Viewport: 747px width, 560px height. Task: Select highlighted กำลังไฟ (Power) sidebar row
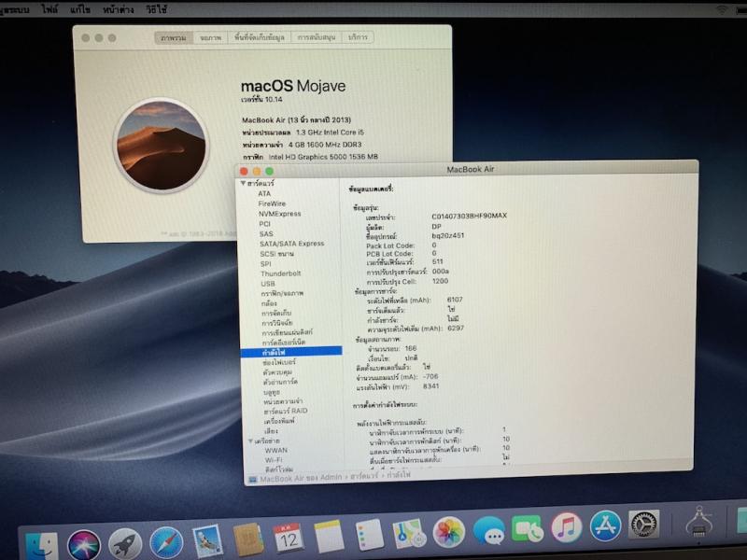coord(291,353)
